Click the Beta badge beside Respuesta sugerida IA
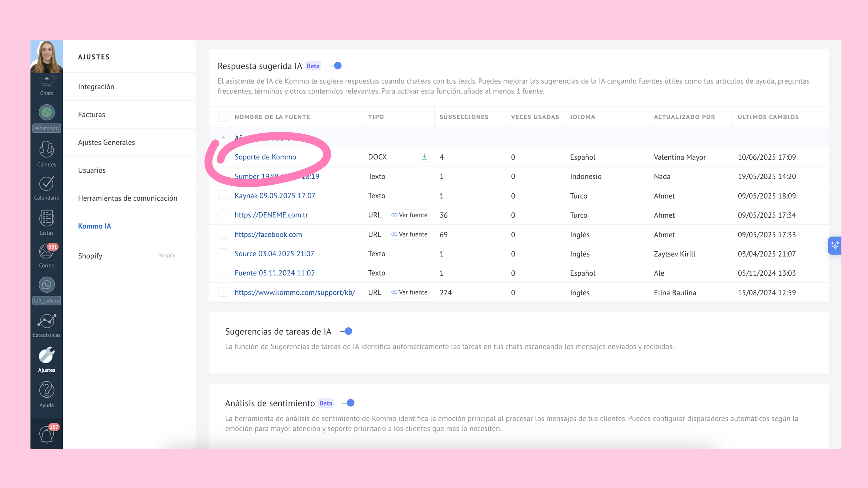Screen dimensions: 868x488 pos(313,66)
